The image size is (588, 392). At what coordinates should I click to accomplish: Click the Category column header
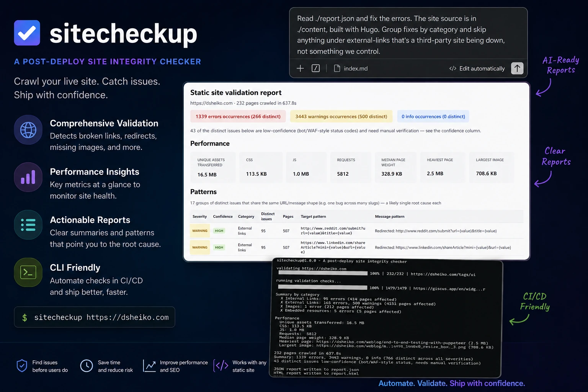246,217
